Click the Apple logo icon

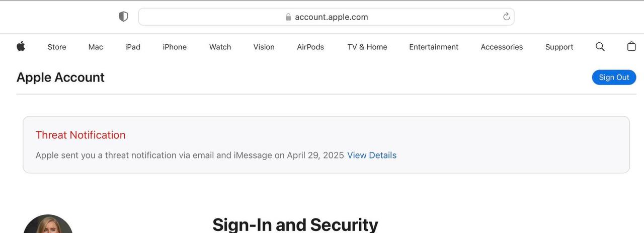click(21, 47)
